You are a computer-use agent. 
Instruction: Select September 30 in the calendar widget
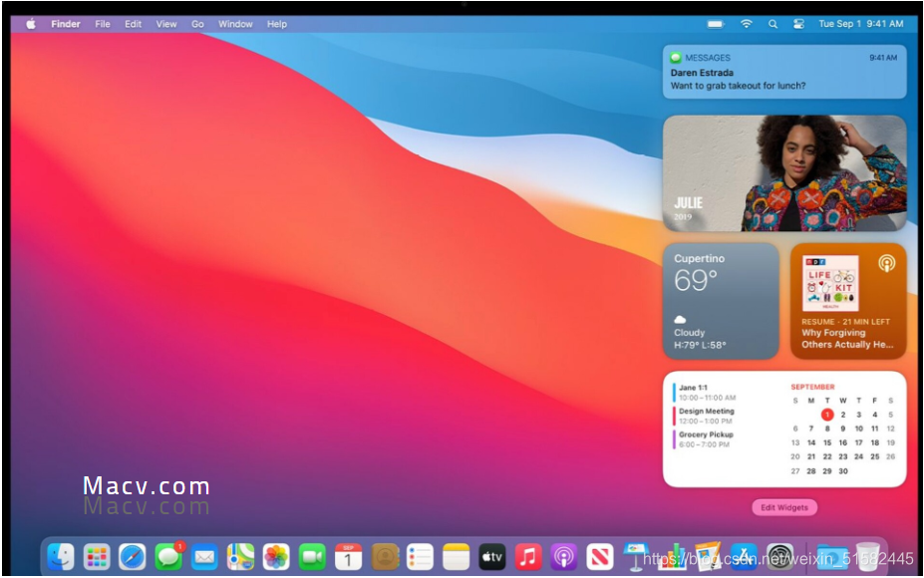point(843,471)
